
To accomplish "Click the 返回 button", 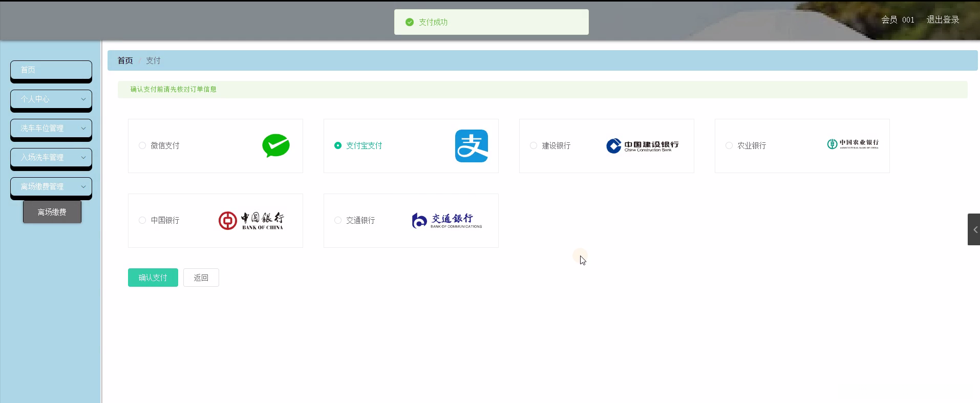I will point(201,278).
